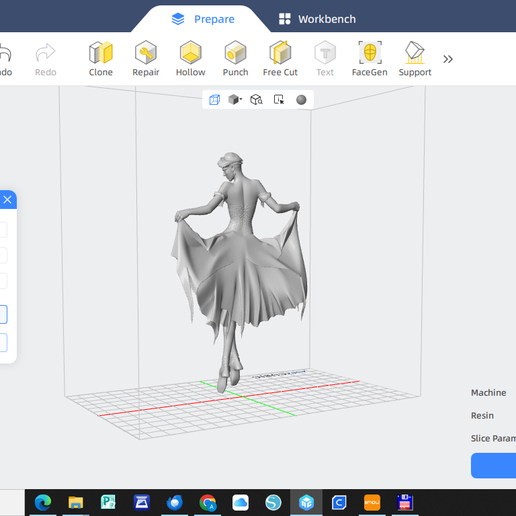Click the zoom-to-model cube icon
Image resolution: width=516 pixels, height=516 pixels.
(256, 99)
